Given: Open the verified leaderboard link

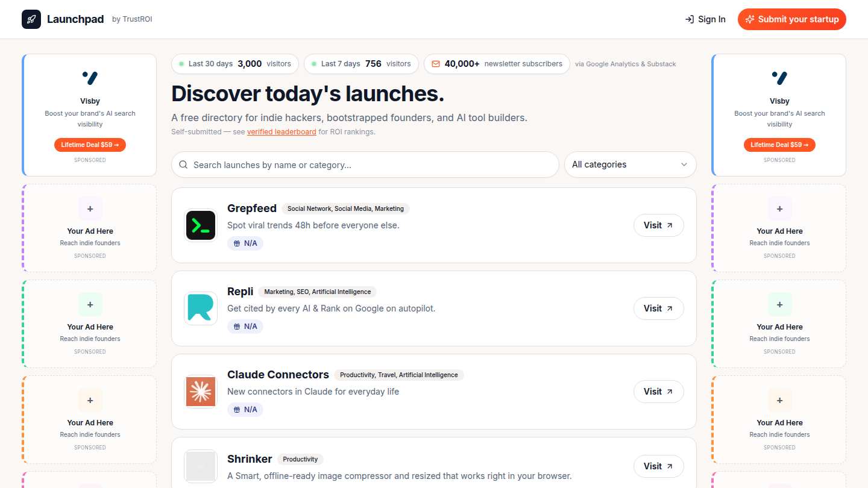Looking at the screenshot, I should tap(281, 132).
